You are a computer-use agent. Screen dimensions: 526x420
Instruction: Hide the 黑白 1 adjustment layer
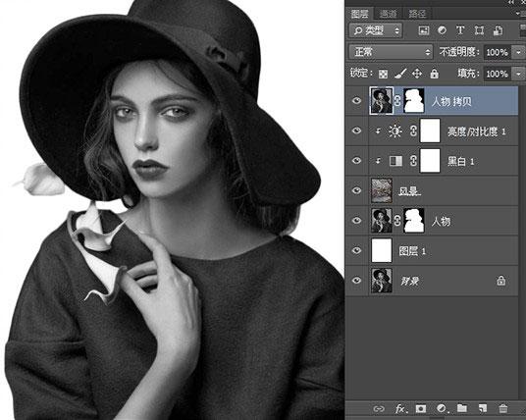point(356,161)
